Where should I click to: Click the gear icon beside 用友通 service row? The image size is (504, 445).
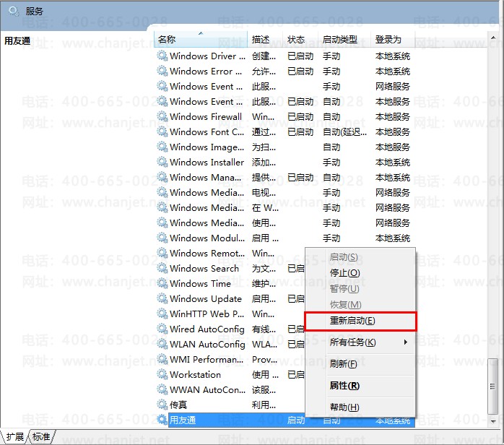(x=162, y=420)
